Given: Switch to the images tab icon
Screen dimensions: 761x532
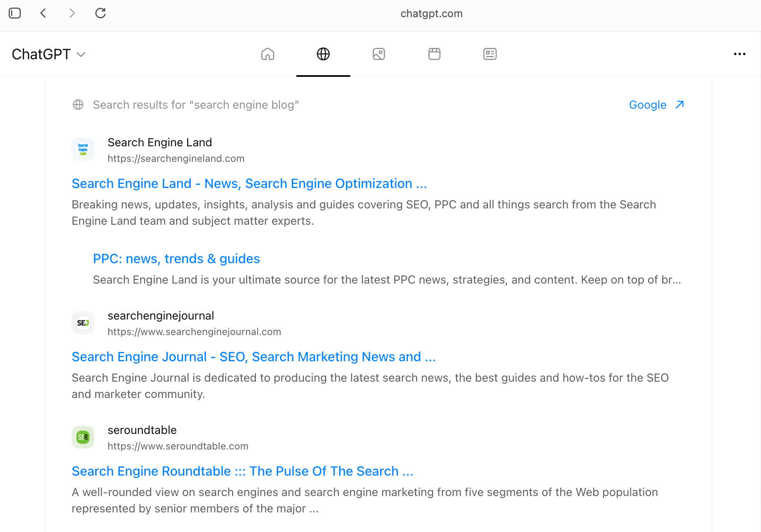Looking at the screenshot, I should [379, 54].
